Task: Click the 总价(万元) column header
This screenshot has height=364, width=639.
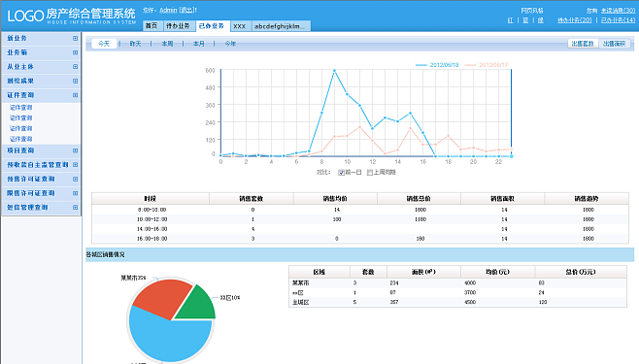Action: (581, 272)
